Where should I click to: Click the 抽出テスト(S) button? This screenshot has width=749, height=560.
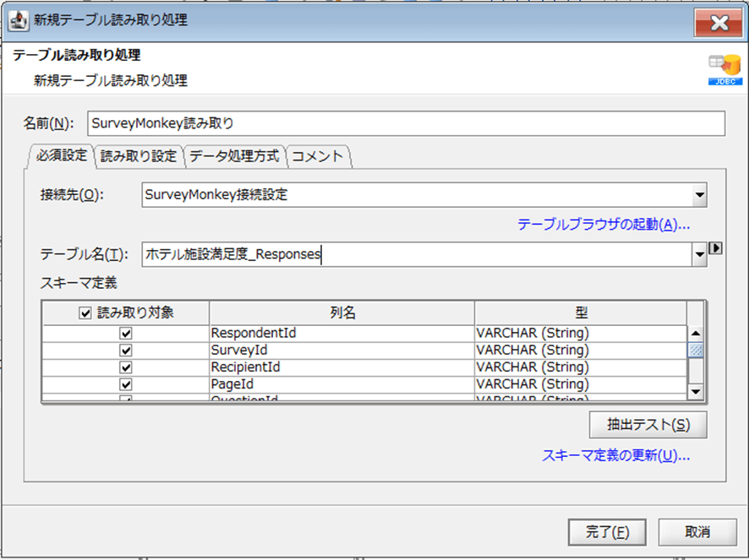point(648,425)
